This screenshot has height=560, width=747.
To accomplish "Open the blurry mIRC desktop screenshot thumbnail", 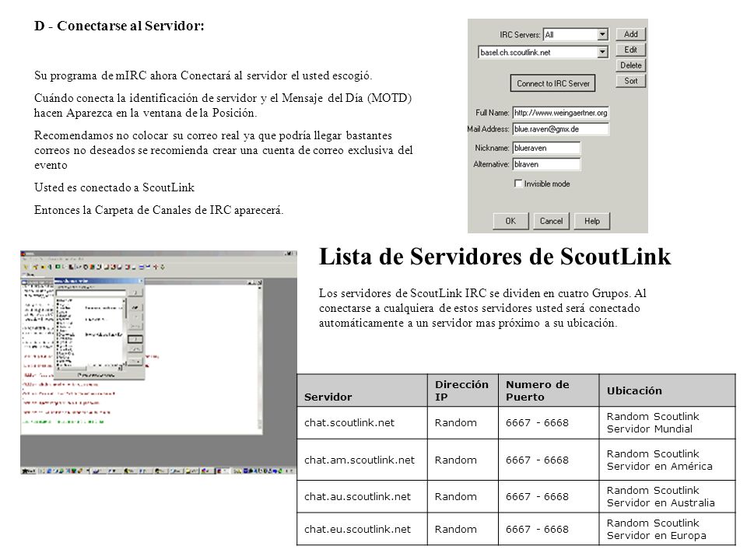I will (x=159, y=363).
